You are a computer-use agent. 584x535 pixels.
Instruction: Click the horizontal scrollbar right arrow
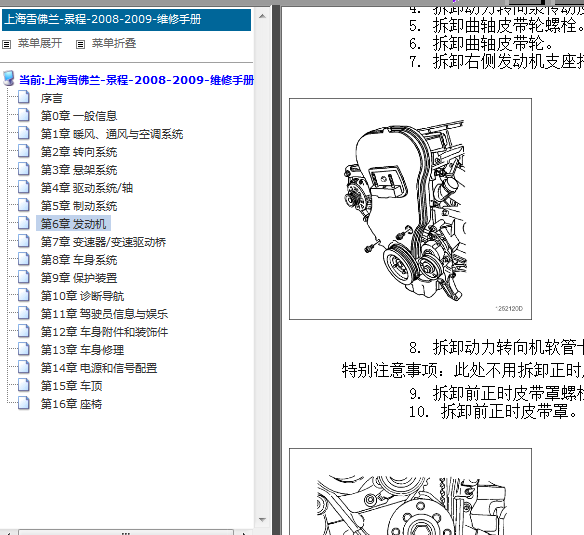[244, 533]
